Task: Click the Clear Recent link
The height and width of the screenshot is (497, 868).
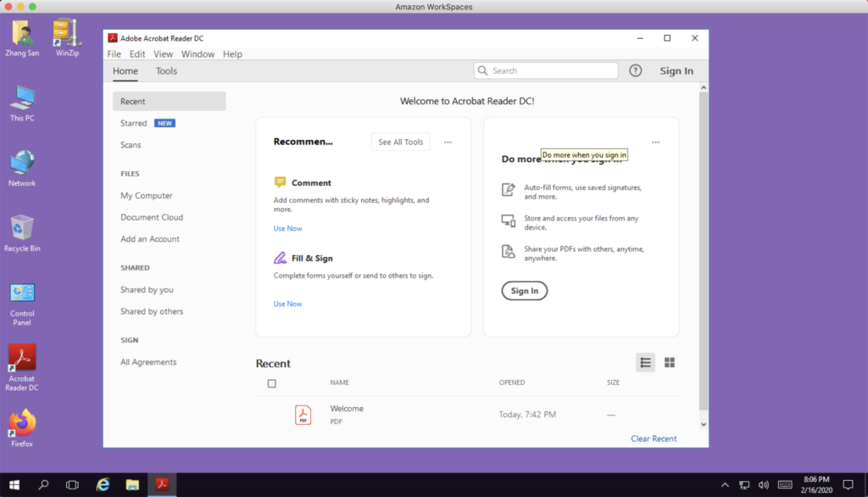Action: coord(654,438)
